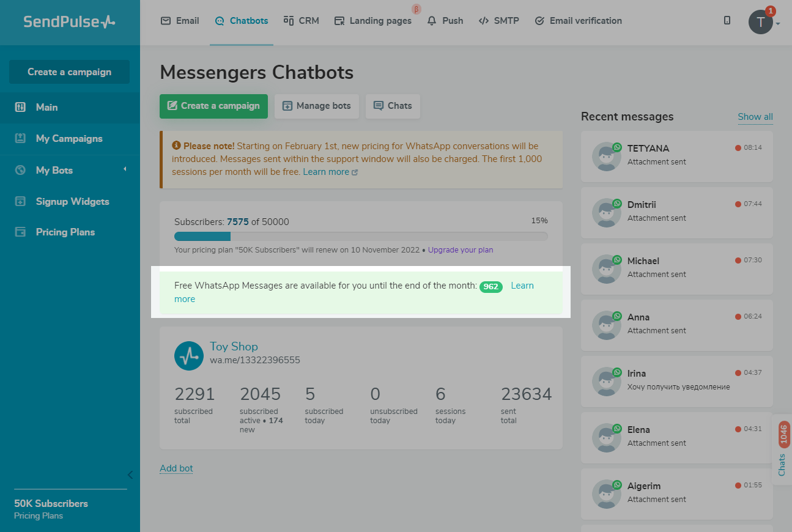Screen dimensions: 792x532
Task: Click the 2291 subscribed total value
Action: (194, 394)
